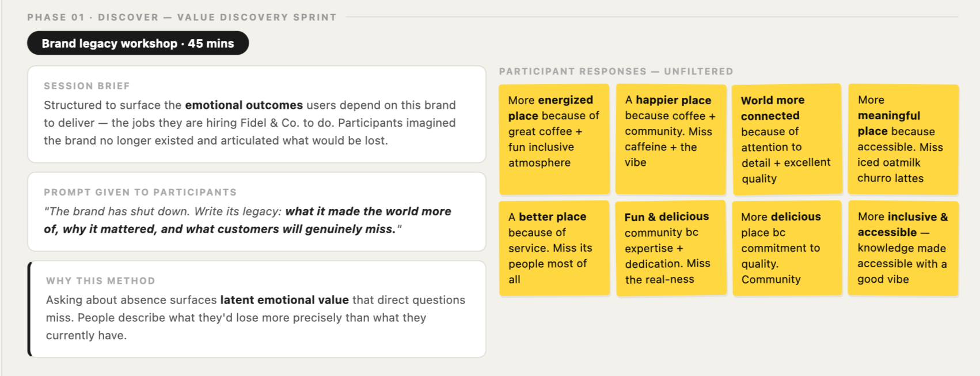Image resolution: width=980 pixels, height=376 pixels.
Task: Click the More inclusive & accessible sticky note
Action: pos(903,248)
